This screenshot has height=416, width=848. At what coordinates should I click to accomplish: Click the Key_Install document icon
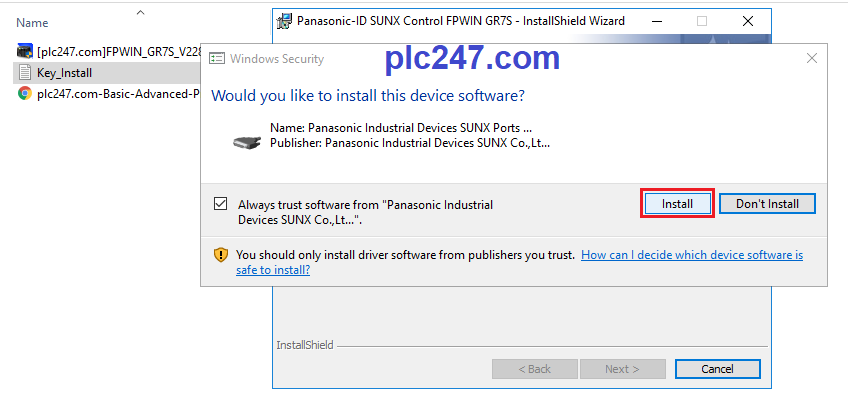coord(24,72)
